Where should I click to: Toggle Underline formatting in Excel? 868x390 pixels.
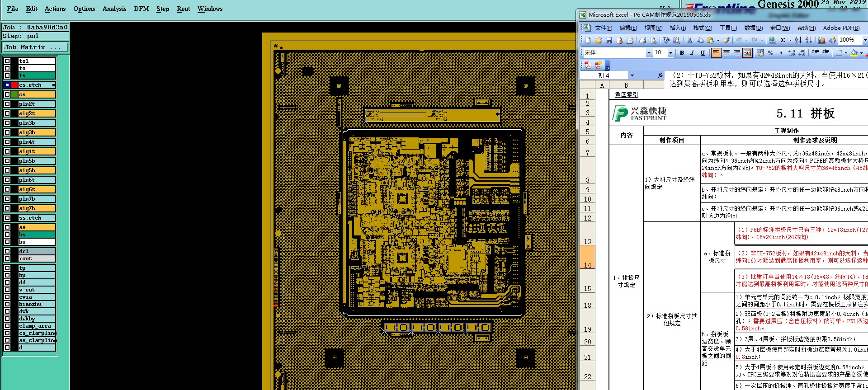pos(703,53)
